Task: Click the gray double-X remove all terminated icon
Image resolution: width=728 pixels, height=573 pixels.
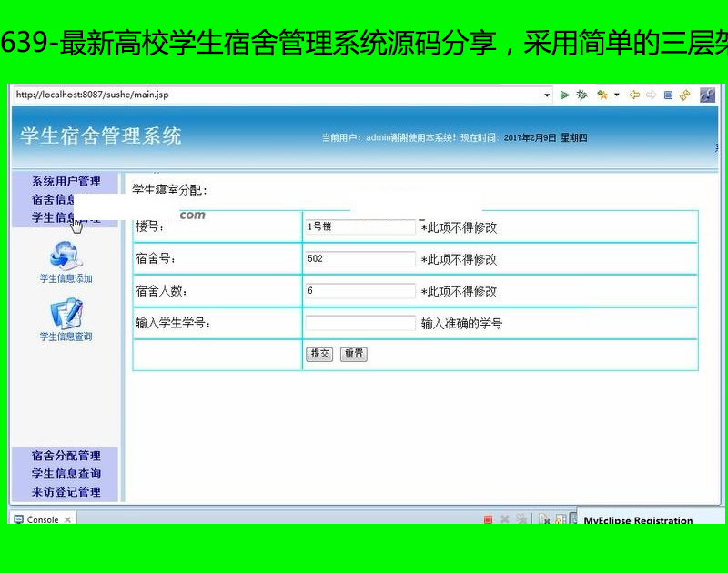Action: (521, 519)
